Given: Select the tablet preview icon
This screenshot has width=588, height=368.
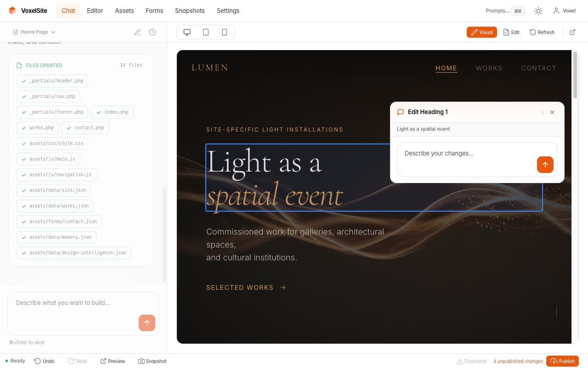Looking at the screenshot, I should click(x=205, y=32).
